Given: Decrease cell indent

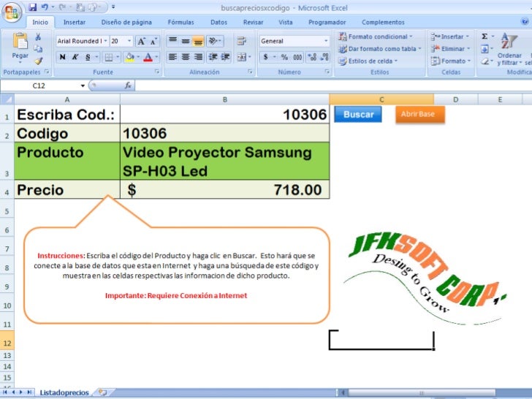Looking at the screenshot, I should pos(213,57).
